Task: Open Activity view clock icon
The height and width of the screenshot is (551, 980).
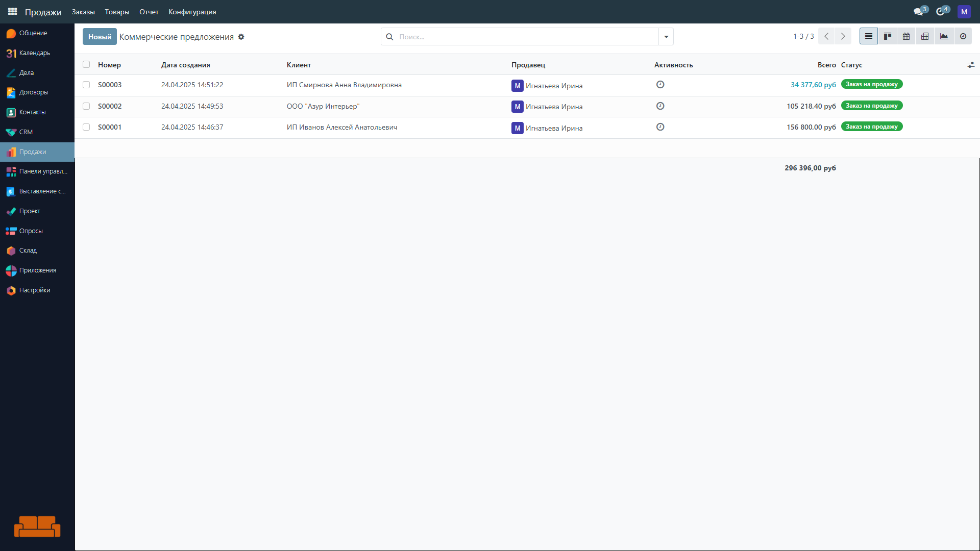Action: coord(963,36)
